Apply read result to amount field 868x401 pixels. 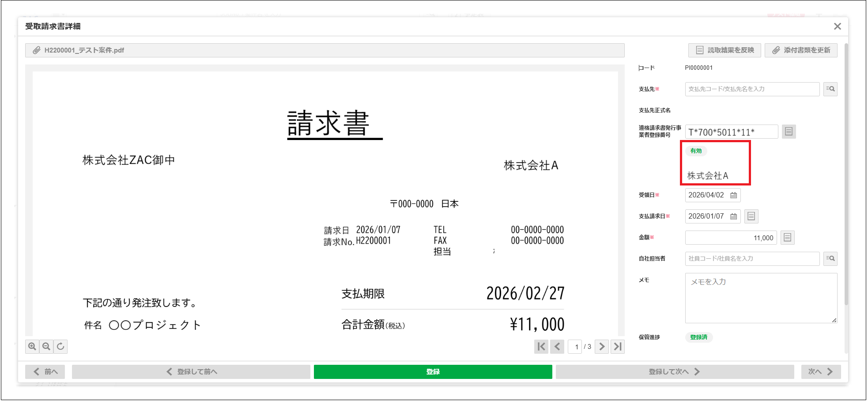(788, 238)
